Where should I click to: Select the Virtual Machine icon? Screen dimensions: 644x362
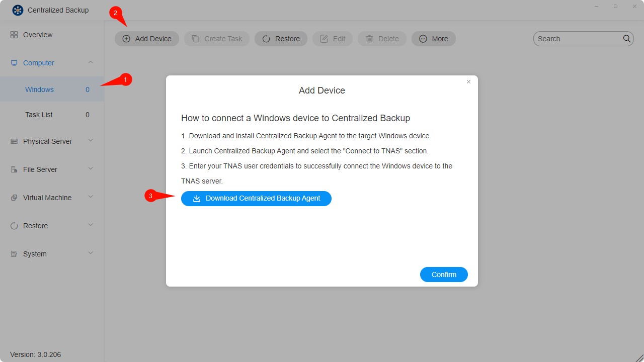14,198
